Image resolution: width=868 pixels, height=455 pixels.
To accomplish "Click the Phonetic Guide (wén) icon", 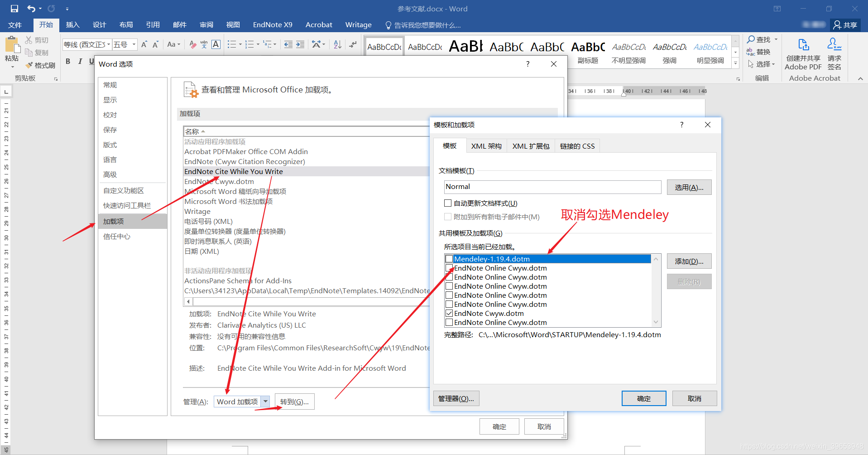I will tap(204, 44).
